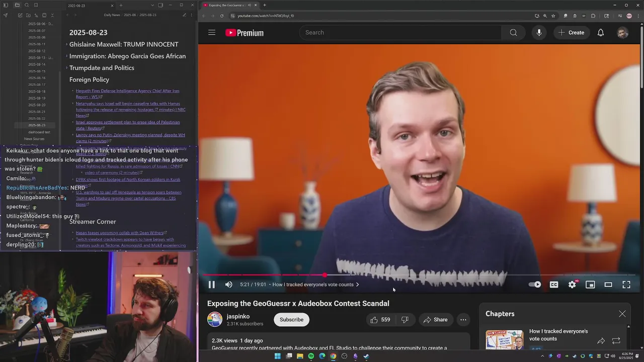
Task: Open the 'Hasan teases upcoming collab' link
Action: 121,233
